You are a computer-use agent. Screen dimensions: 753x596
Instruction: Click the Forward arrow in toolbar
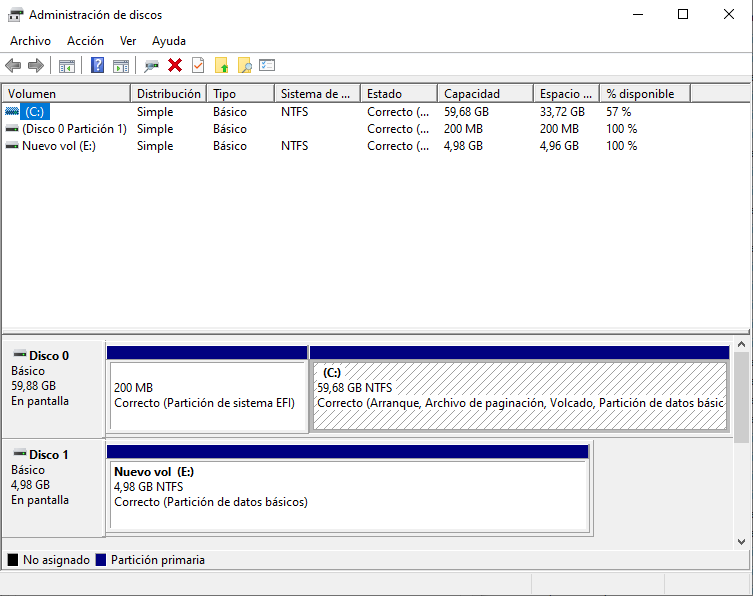(x=36, y=66)
